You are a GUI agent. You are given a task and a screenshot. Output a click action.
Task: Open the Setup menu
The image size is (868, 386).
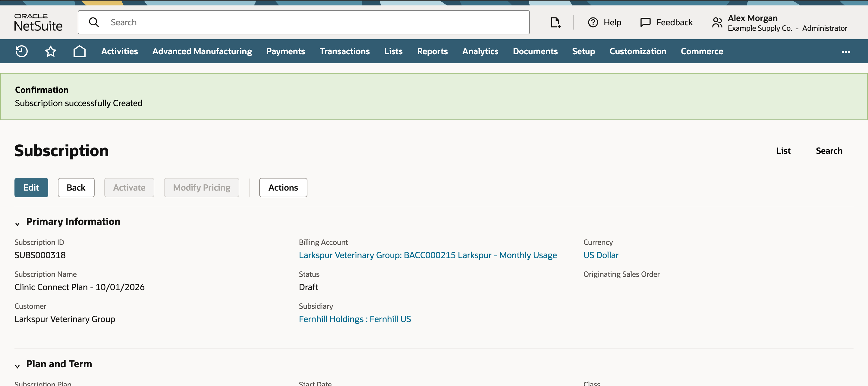tap(583, 51)
